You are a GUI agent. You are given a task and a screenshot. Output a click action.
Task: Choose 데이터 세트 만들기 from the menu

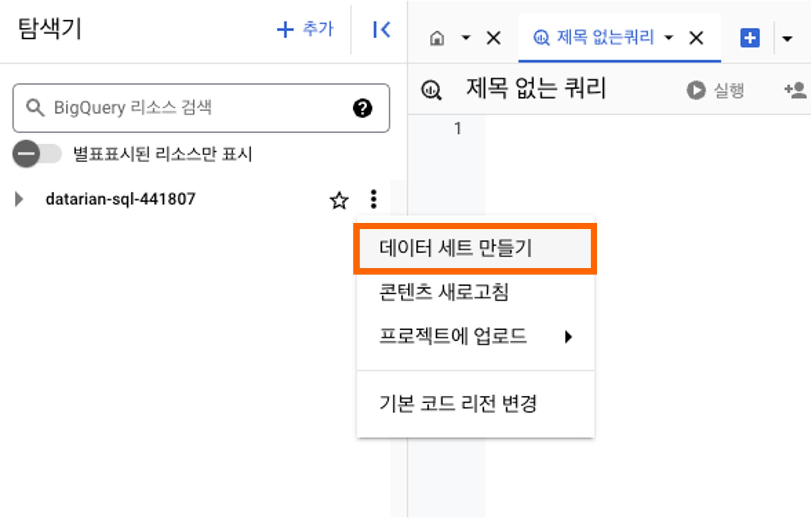click(475, 248)
